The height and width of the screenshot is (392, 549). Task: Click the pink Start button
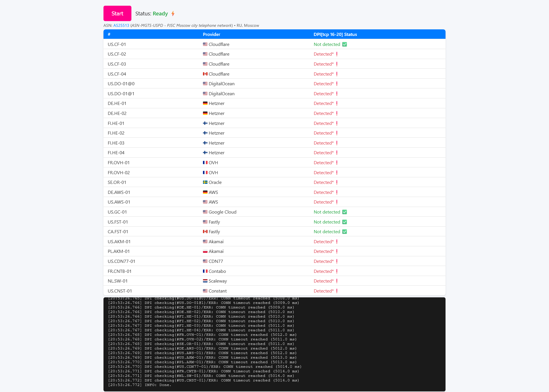pyautogui.click(x=117, y=13)
